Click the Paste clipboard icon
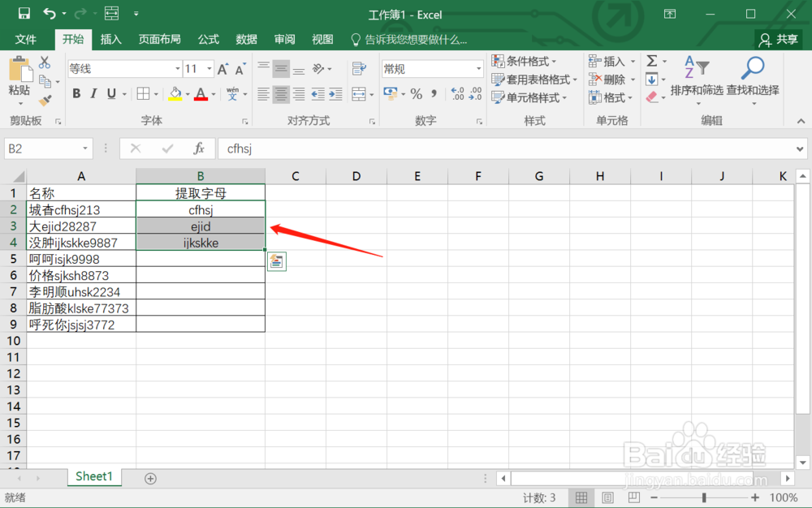 pyautogui.click(x=19, y=70)
